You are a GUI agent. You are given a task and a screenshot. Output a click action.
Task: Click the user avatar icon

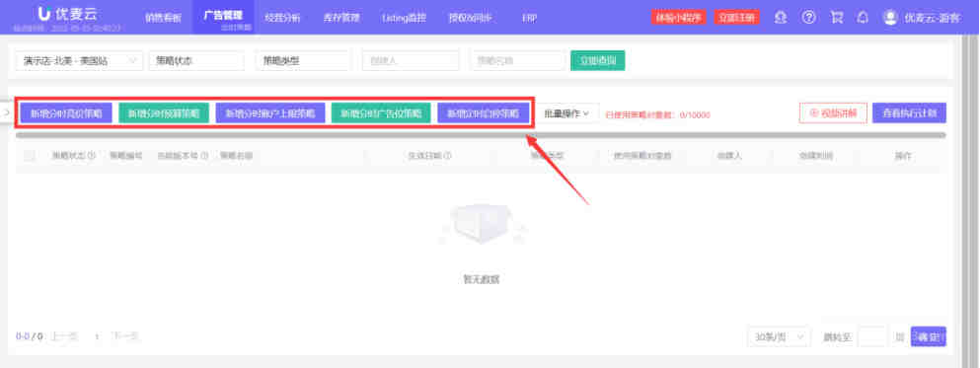tap(890, 18)
